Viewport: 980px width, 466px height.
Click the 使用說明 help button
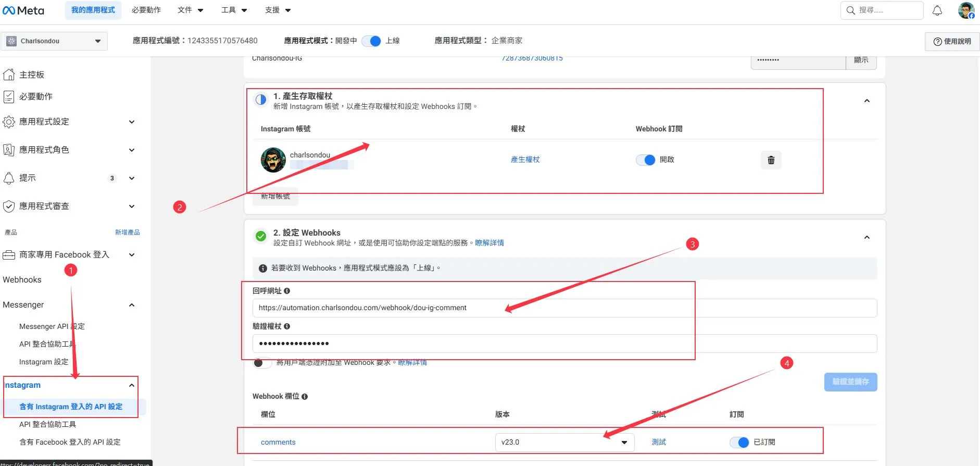(952, 41)
